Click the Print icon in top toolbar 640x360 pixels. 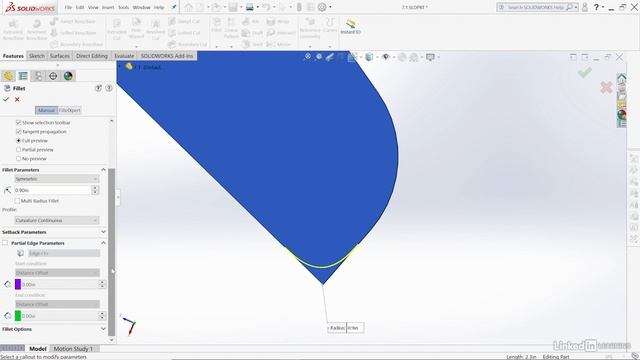coord(249,7)
